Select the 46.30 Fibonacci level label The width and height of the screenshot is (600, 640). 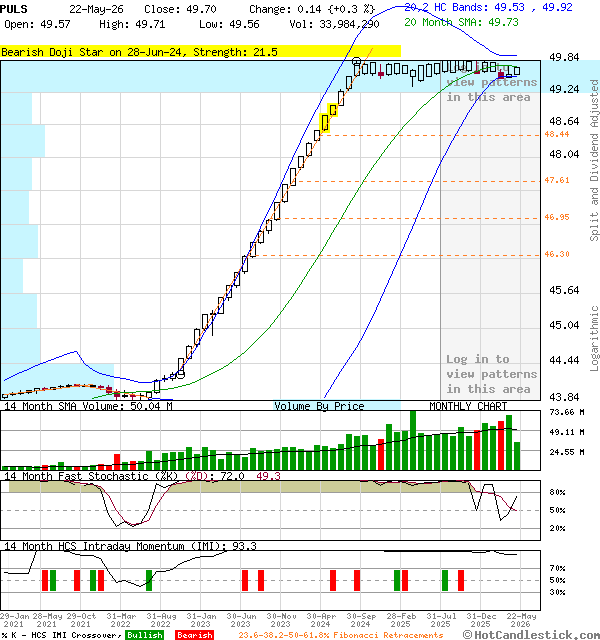tap(557, 254)
